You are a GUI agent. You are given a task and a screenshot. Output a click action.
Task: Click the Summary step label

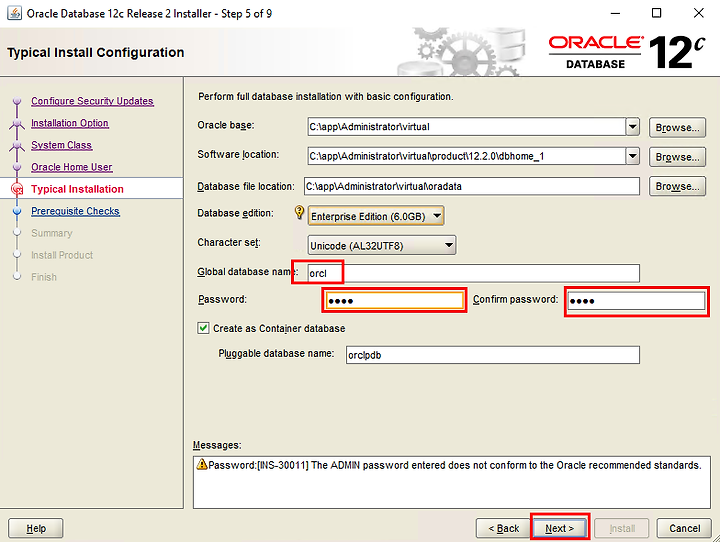coord(52,233)
